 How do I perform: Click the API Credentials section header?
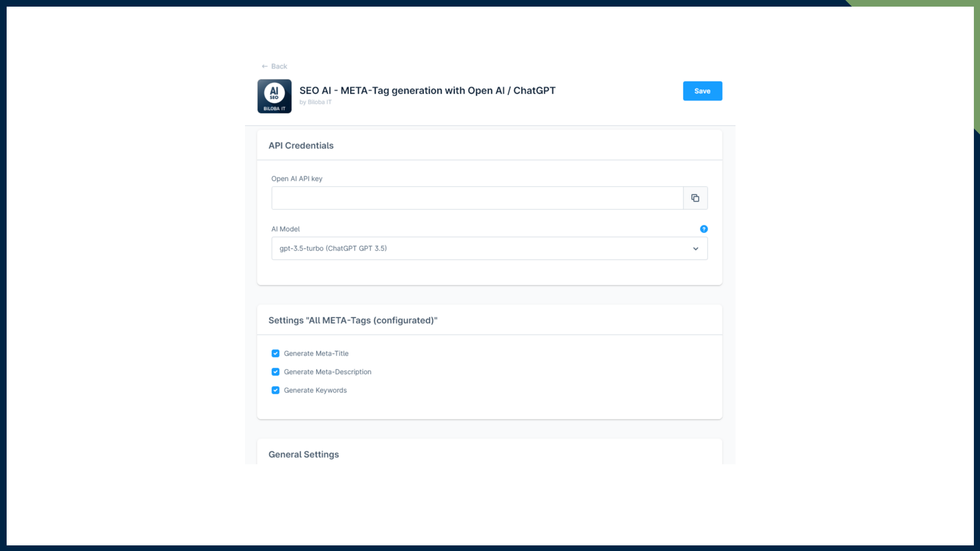tap(301, 145)
